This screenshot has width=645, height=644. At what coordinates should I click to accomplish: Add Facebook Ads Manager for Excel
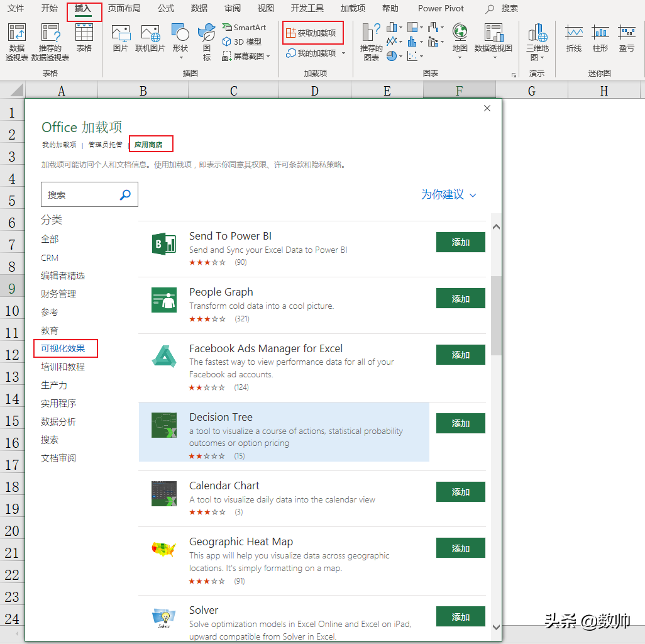point(460,355)
